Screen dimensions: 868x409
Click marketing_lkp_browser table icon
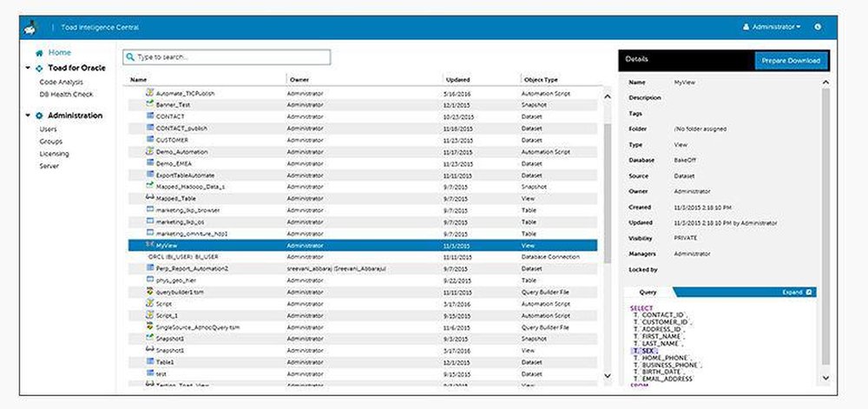point(149,210)
